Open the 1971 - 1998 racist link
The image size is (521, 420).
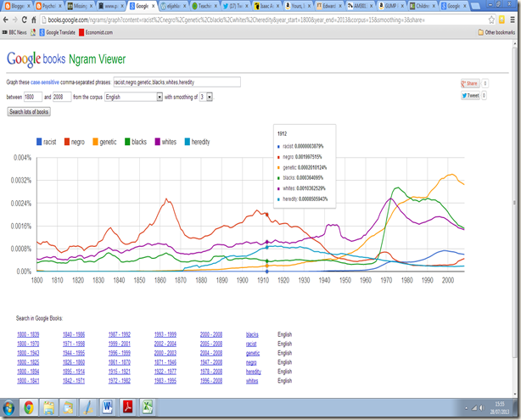click(x=74, y=344)
